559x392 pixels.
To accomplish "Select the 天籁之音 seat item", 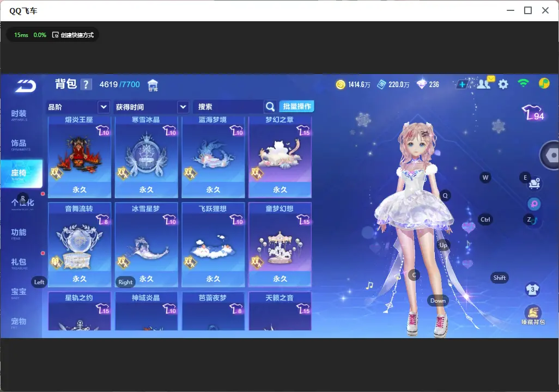I will point(280,311).
